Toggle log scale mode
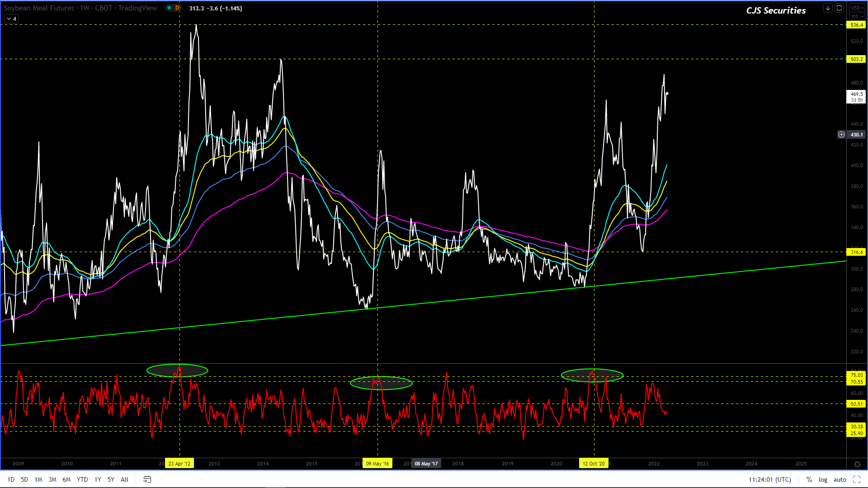This screenshot has height=488, width=868. (823, 479)
